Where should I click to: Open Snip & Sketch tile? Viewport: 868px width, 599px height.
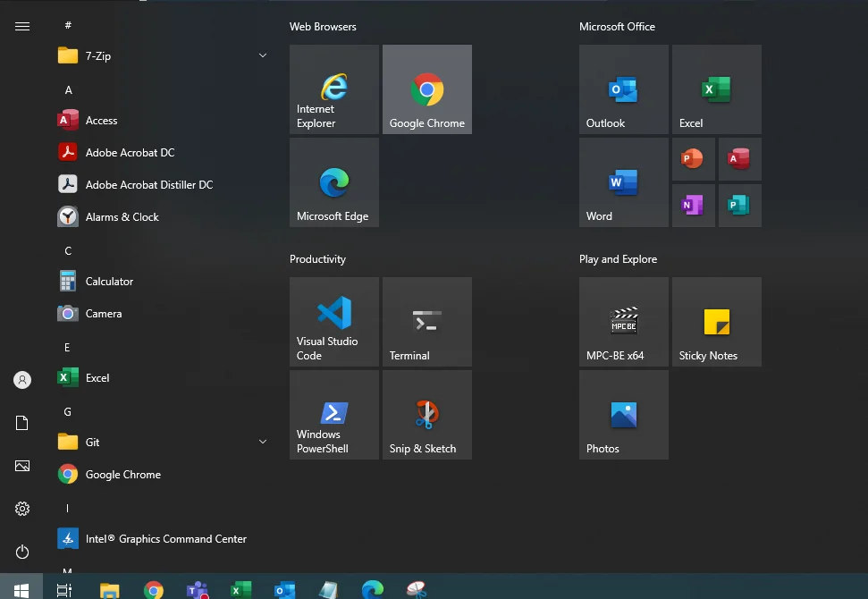click(x=426, y=415)
